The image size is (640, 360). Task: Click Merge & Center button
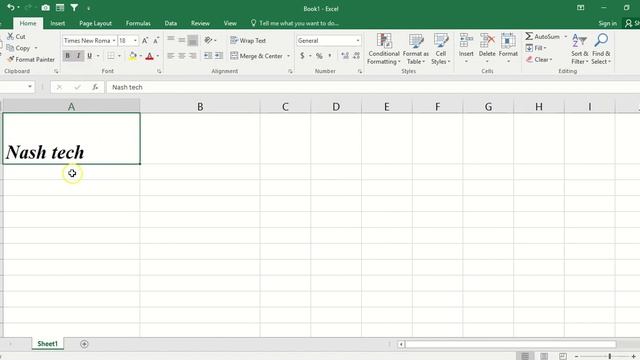[x=257, y=56]
